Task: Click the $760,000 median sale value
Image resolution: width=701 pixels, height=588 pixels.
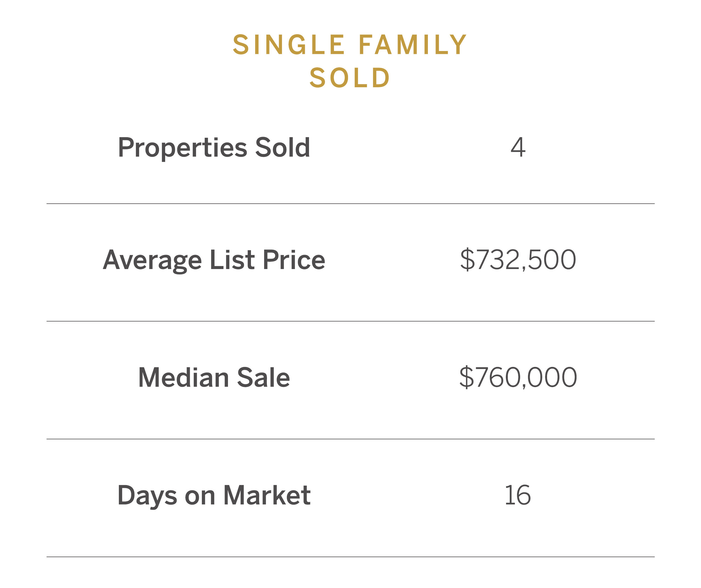Action: (518, 377)
